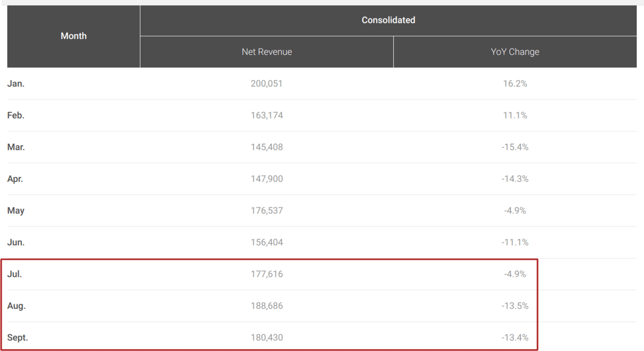Click the 16.2% YoY change value

tap(515, 84)
